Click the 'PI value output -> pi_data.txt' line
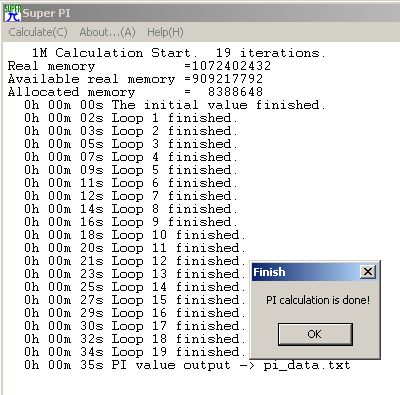400x395 pixels. pos(187,365)
